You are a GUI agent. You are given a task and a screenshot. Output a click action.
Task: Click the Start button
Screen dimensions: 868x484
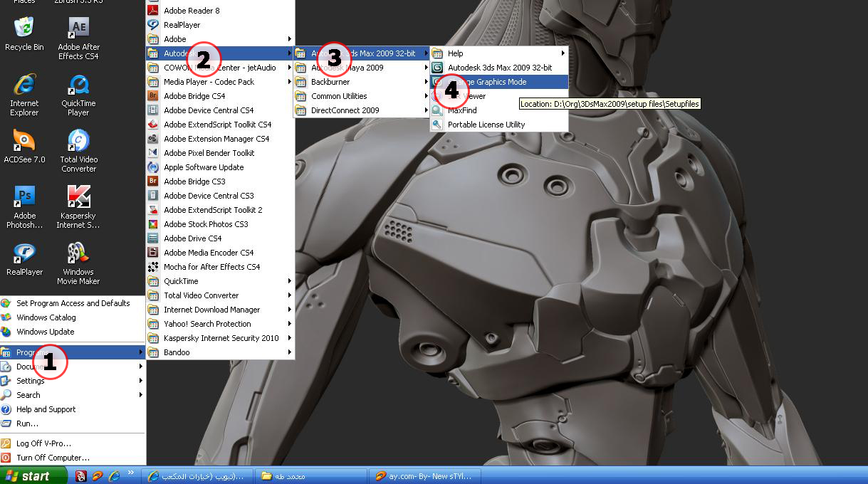(x=33, y=475)
